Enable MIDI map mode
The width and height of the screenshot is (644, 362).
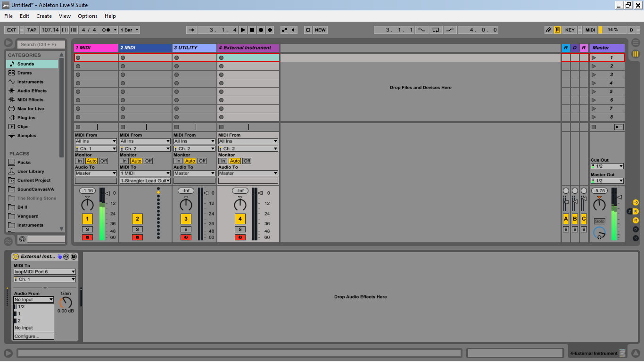[x=590, y=30]
